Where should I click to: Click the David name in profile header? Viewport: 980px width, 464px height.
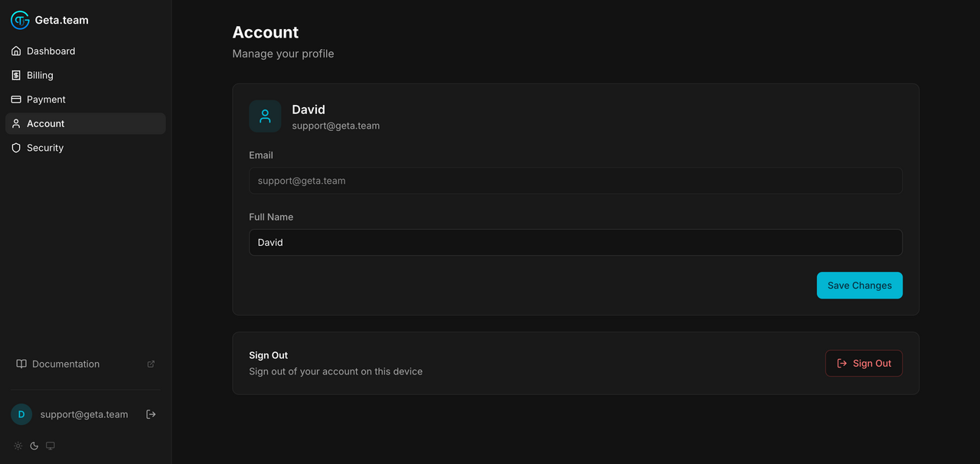tap(309, 109)
